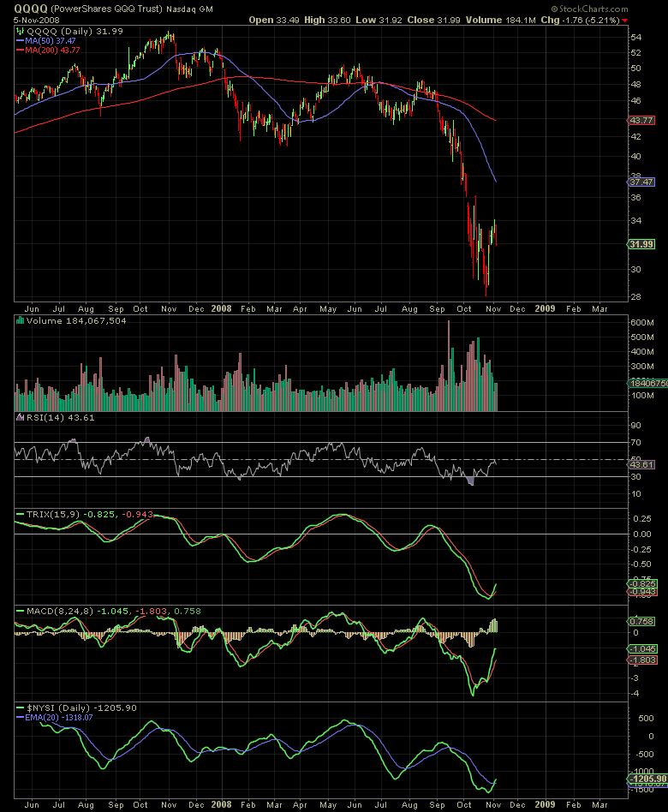Click the 'Open 33.49' value in header
Viewport: 668px width, 812px height.
(x=273, y=21)
